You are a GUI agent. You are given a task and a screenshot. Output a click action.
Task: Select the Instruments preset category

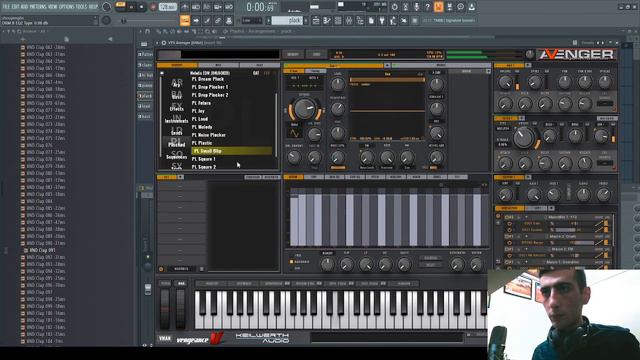tap(176, 119)
